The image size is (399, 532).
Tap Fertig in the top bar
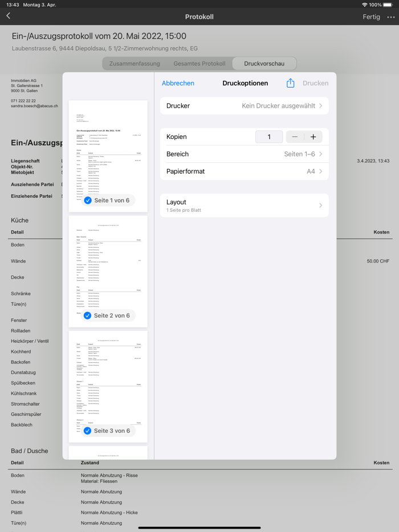coord(371,17)
